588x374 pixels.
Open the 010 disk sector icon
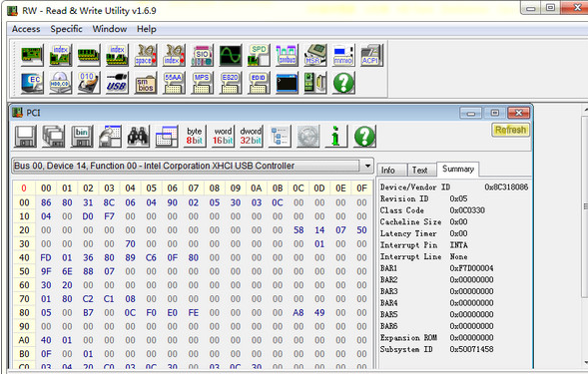(89, 83)
